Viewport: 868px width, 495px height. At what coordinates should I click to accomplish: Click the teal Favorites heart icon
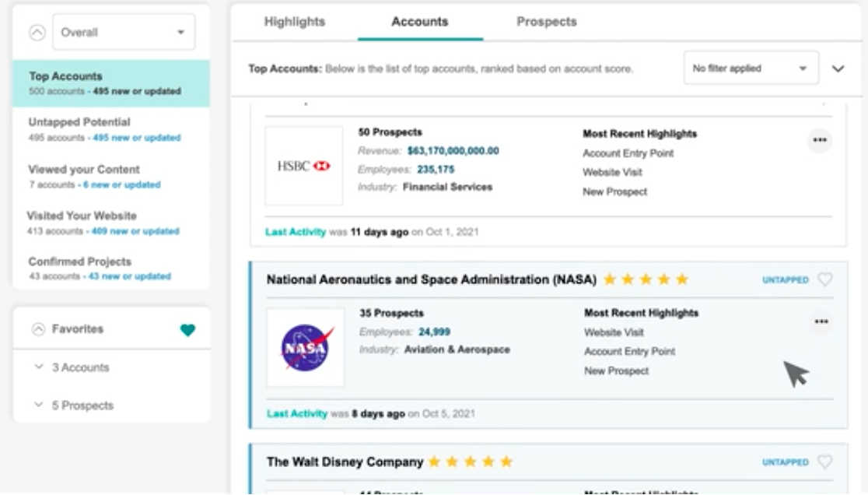pos(187,330)
